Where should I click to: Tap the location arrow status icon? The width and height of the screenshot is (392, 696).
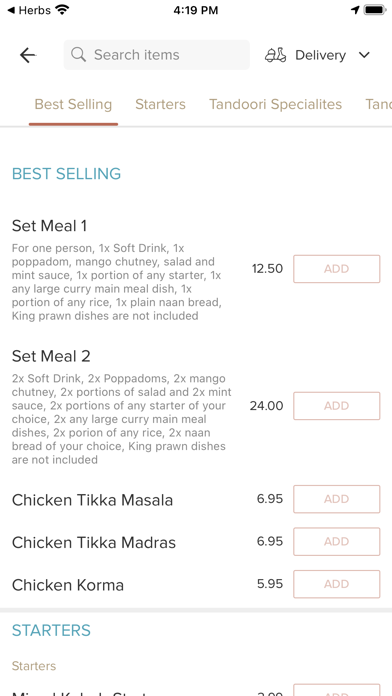355,10
